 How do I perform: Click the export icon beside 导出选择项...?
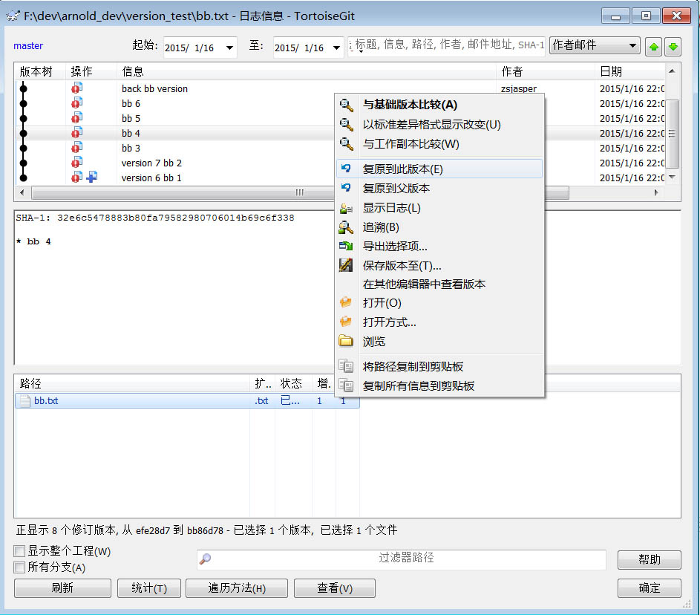(346, 246)
